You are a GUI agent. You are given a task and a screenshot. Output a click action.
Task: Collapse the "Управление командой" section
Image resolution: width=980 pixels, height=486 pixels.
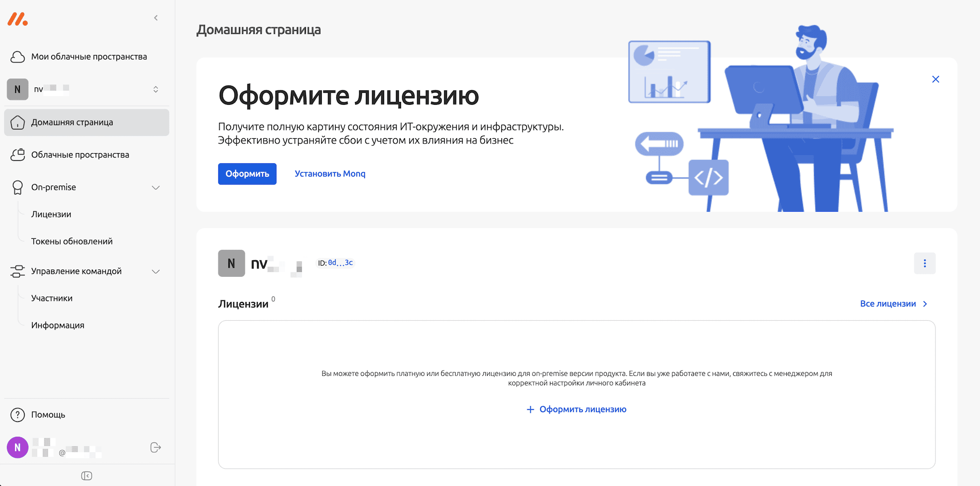point(156,272)
